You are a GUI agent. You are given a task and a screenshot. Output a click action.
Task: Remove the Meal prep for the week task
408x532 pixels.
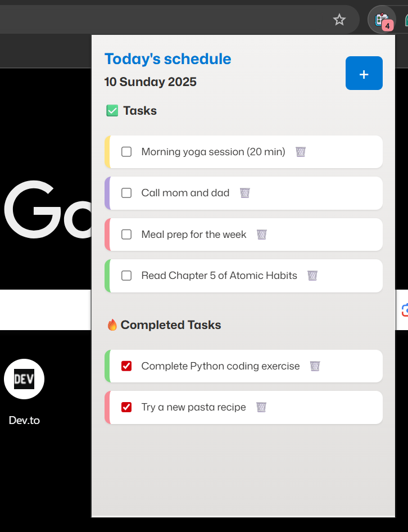(x=261, y=235)
